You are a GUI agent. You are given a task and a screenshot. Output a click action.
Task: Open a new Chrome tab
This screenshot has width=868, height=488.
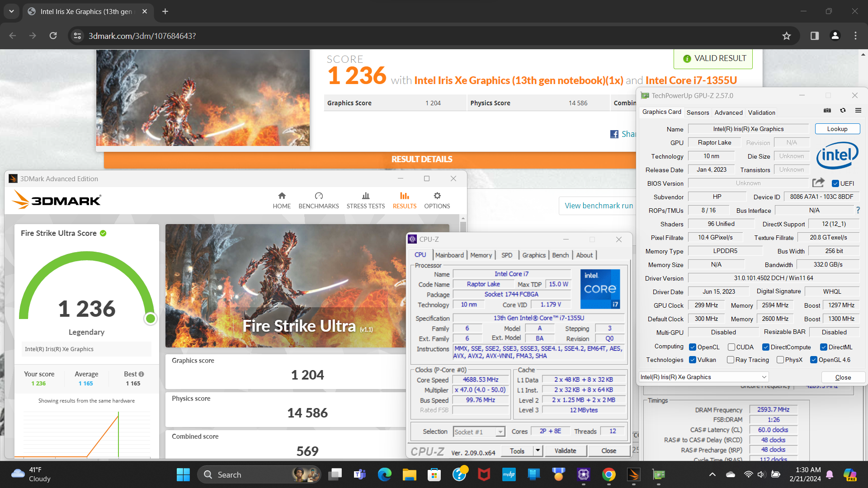click(x=165, y=12)
